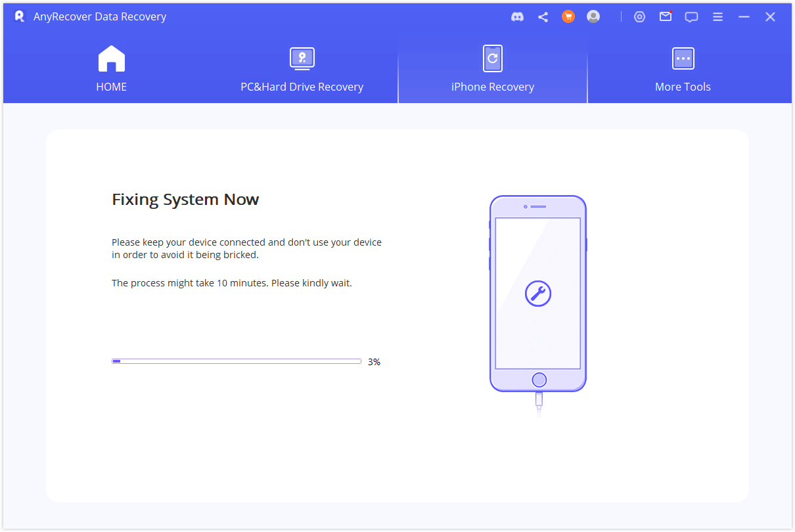Screen dimensions: 795x532
Task: Click the phone illustration's home button
Action: 539,380
